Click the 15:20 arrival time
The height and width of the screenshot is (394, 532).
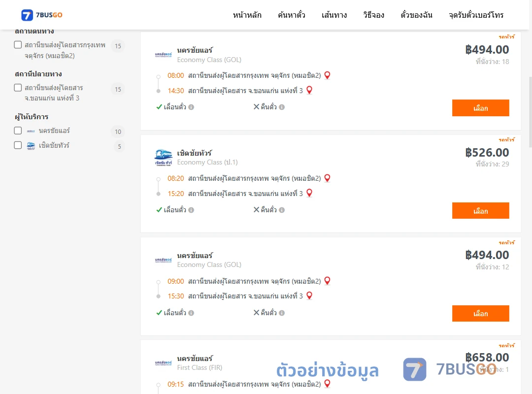[x=176, y=194]
